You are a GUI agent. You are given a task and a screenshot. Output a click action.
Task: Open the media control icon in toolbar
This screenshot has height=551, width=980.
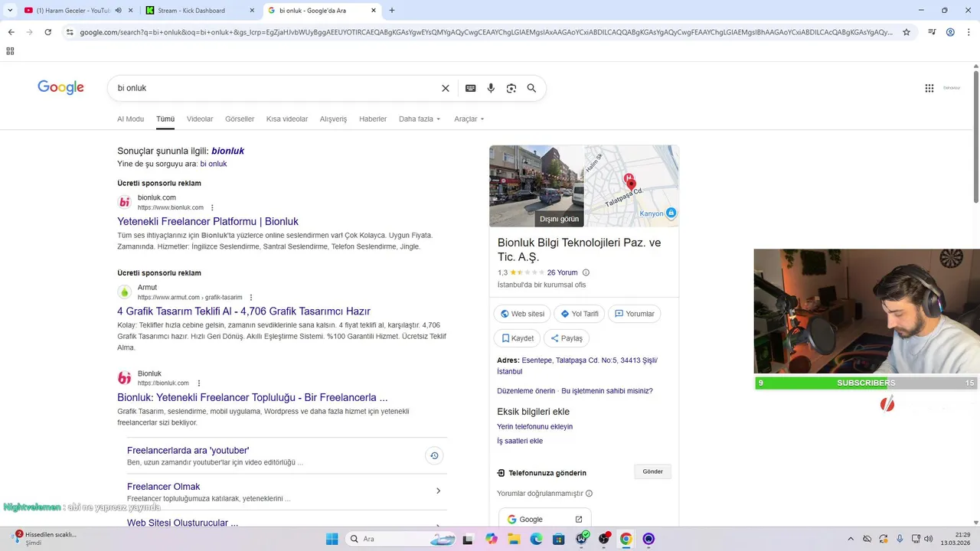point(932,32)
